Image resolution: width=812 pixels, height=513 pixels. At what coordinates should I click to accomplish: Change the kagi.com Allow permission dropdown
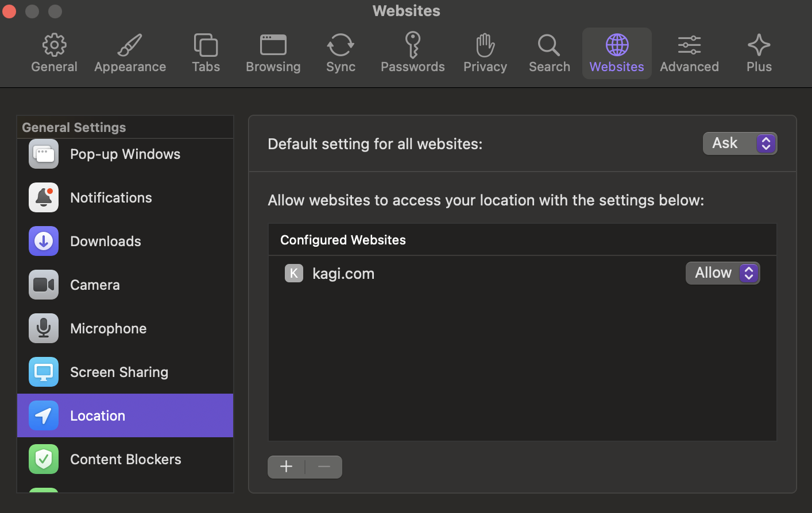[722, 273]
